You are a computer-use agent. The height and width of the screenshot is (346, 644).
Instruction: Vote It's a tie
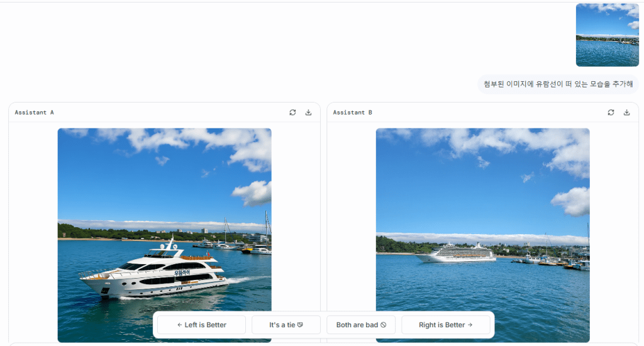pos(286,325)
